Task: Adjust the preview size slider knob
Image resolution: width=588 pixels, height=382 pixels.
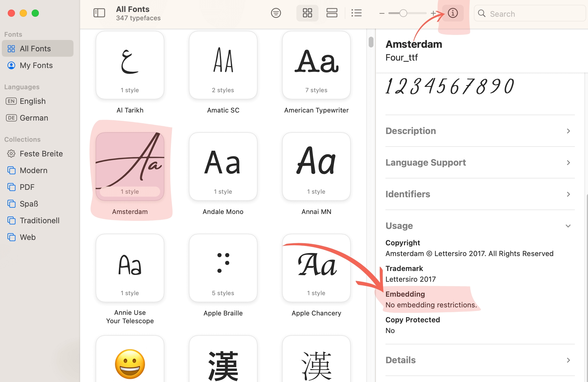Action: [x=403, y=13]
